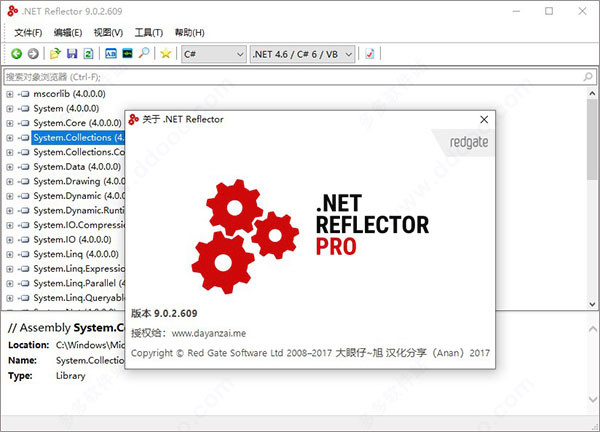600x432 pixels.
Task: Expand the System.Collections node
Action: (10, 138)
